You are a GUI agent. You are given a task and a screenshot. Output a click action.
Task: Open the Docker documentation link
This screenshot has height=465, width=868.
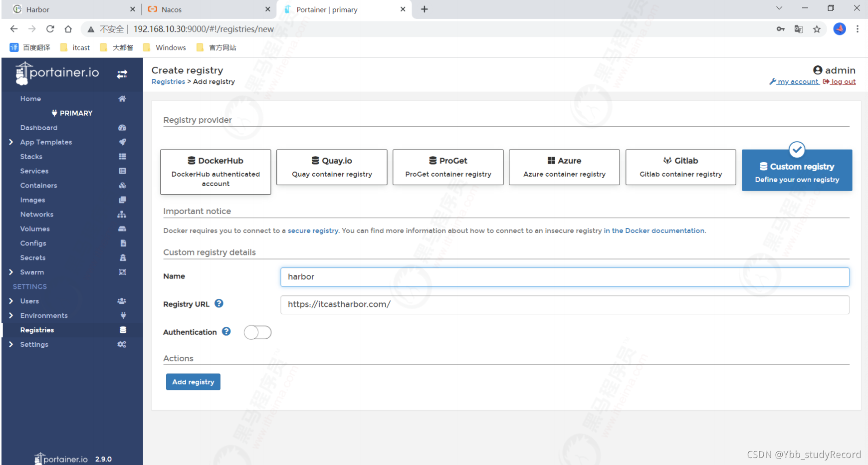click(x=654, y=231)
